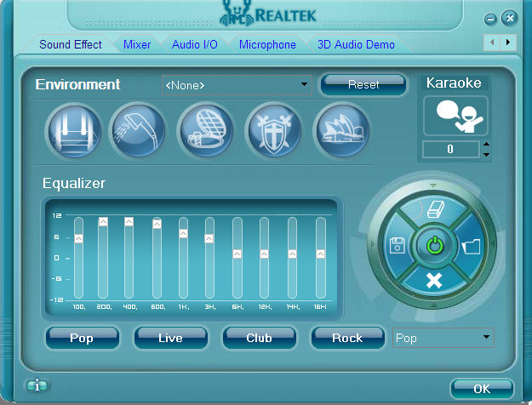
Task: Minimize the Realtek window
Action: pyautogui.click(x=490, y=19)
